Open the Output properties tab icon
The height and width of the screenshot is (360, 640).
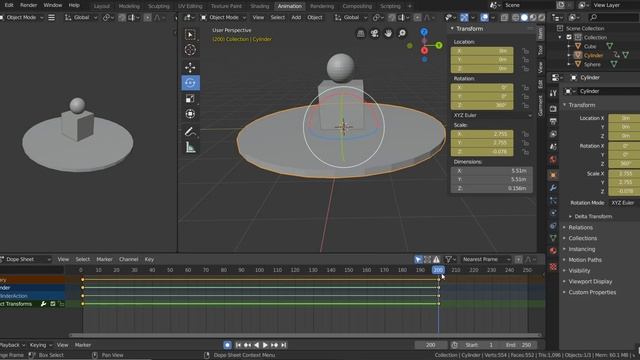coord(553,122)
